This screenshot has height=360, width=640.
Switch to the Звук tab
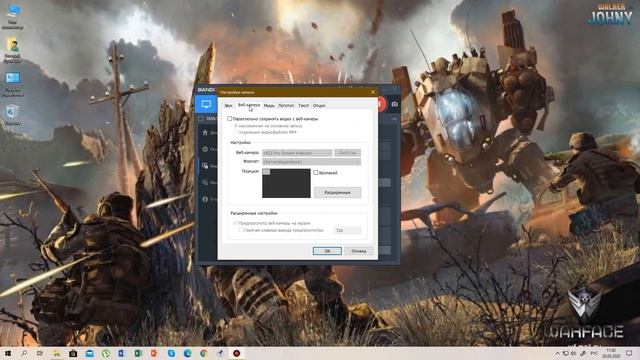pos(228,105)
